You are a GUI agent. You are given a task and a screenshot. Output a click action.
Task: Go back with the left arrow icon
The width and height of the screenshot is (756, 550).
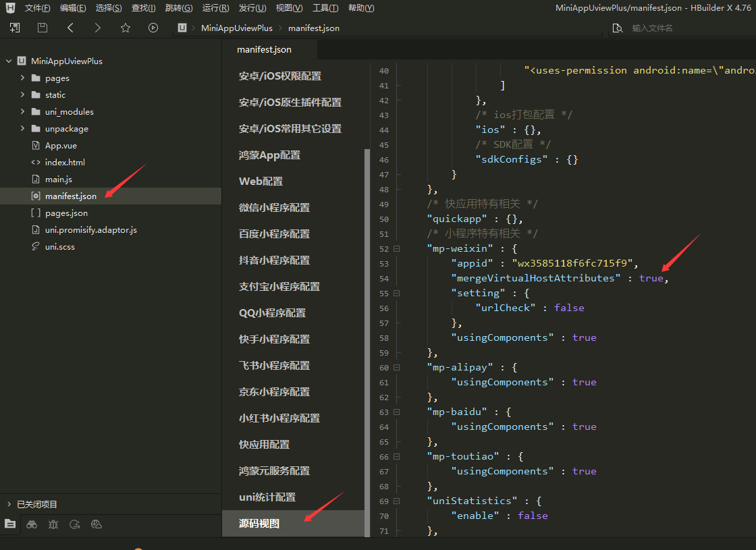click(70, 28)
